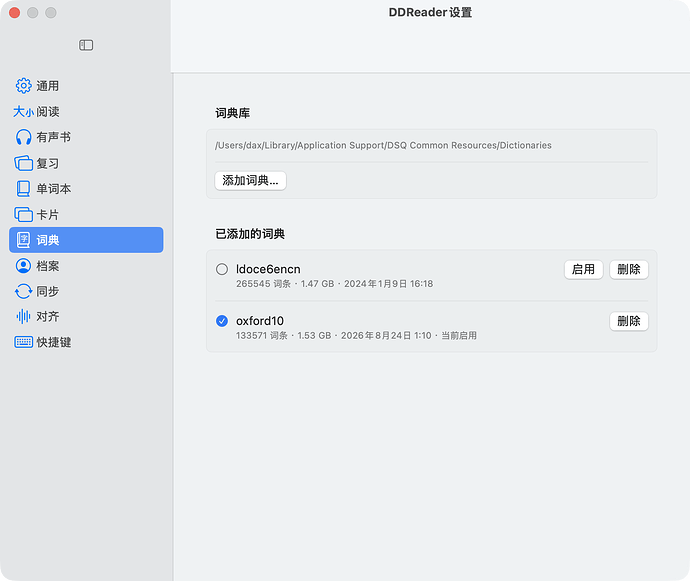Click the waveform icon for 对齐

coord(23,316)
